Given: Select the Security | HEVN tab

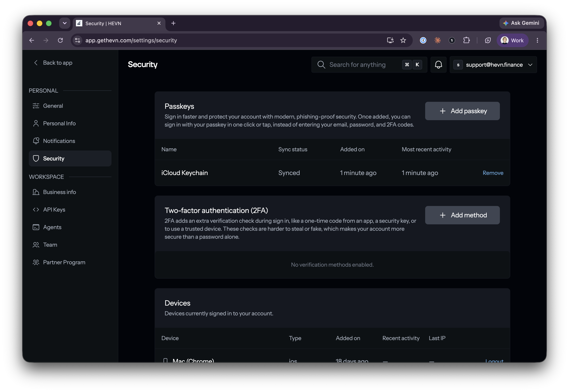Looking at the screenshot, I should pos(119,23).
